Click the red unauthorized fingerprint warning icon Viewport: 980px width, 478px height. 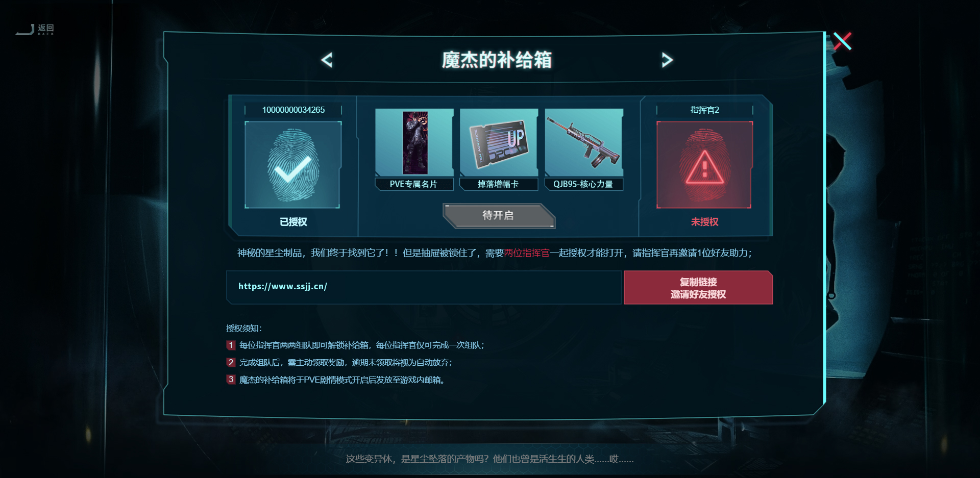[704, 165]
